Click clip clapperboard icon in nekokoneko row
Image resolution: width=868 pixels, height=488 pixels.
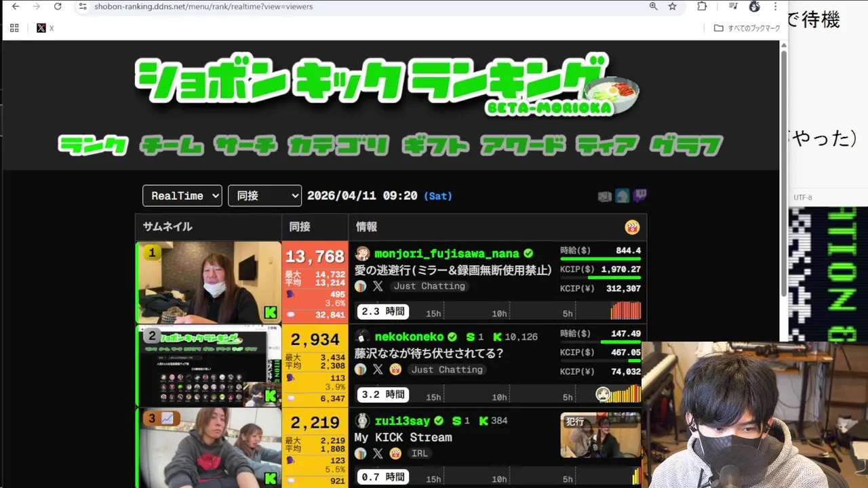point(395,369)
